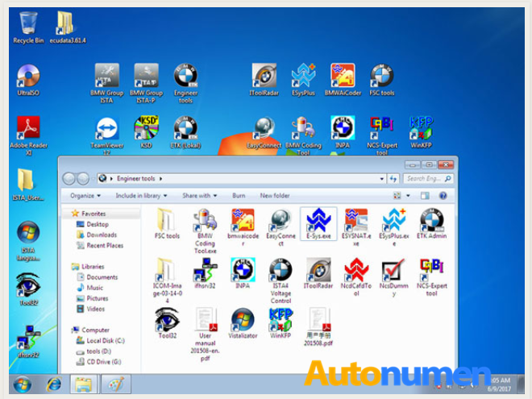The image size is (532, 399).
Task: Open change view options arrow
Action: [x=408, y=196]
